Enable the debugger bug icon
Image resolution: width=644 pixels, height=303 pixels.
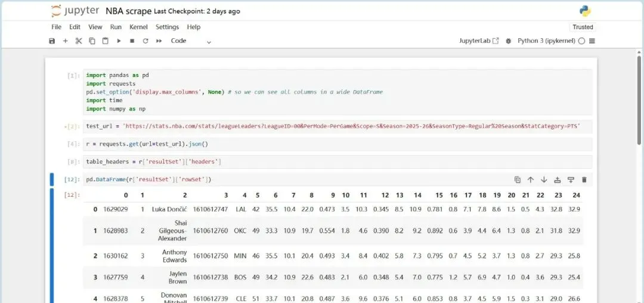(509, 41)
